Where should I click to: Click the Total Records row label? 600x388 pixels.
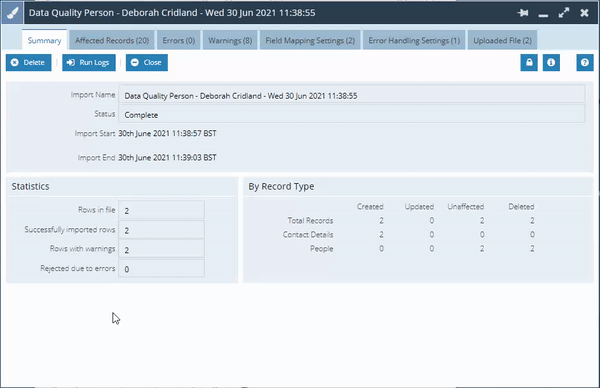pos(310,221)
